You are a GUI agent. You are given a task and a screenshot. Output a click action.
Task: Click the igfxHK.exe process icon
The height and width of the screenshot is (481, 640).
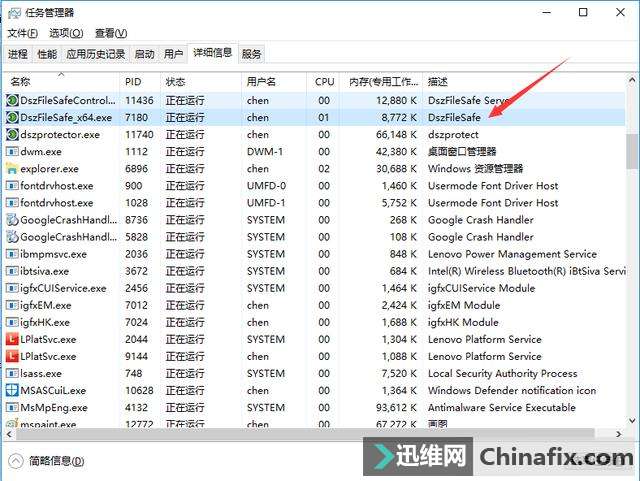[12, 322]
